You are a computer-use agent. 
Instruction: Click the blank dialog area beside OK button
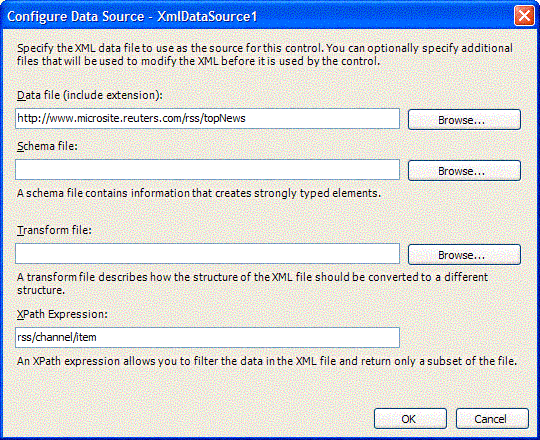click(193, 419)
